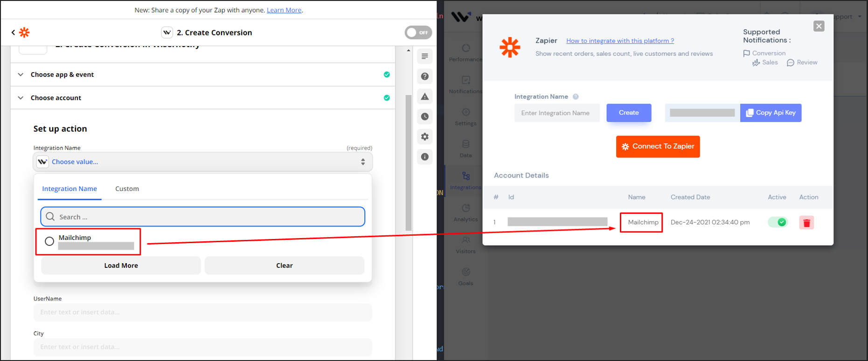Click the Clear button
This screenshot has width=868, height=361.
(x=285, y=266)
